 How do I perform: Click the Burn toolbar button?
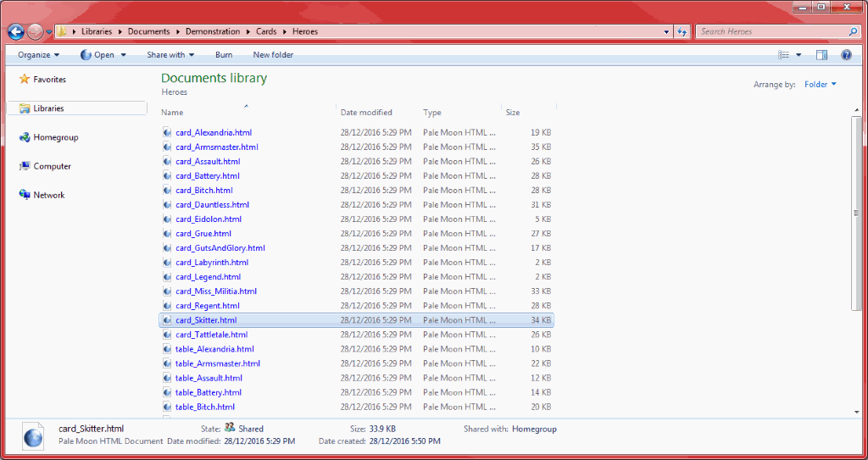pyautogui.click(x=224, y=55)
